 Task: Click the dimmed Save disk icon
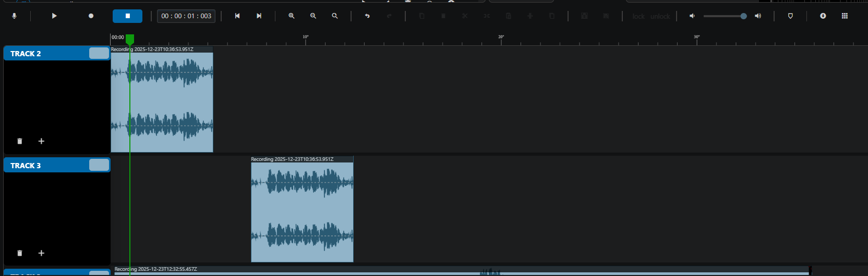click(584, 16)
